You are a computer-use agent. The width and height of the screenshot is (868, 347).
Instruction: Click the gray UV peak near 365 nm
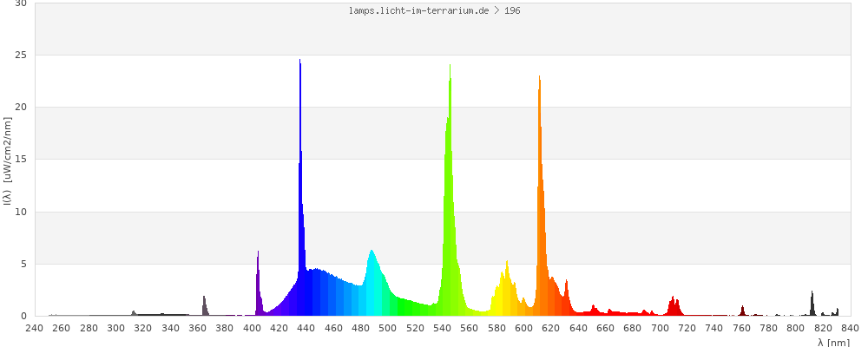(x=204, y=305)
